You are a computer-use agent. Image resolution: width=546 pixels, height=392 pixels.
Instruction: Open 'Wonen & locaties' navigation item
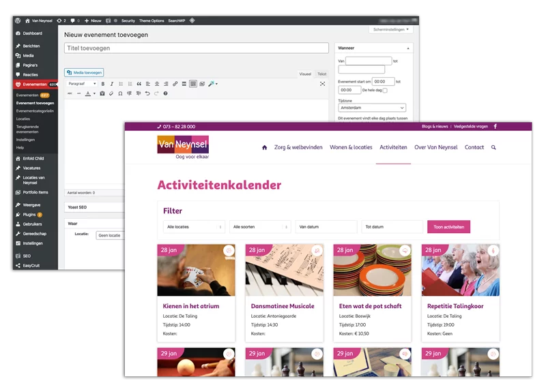pos(351,147)
